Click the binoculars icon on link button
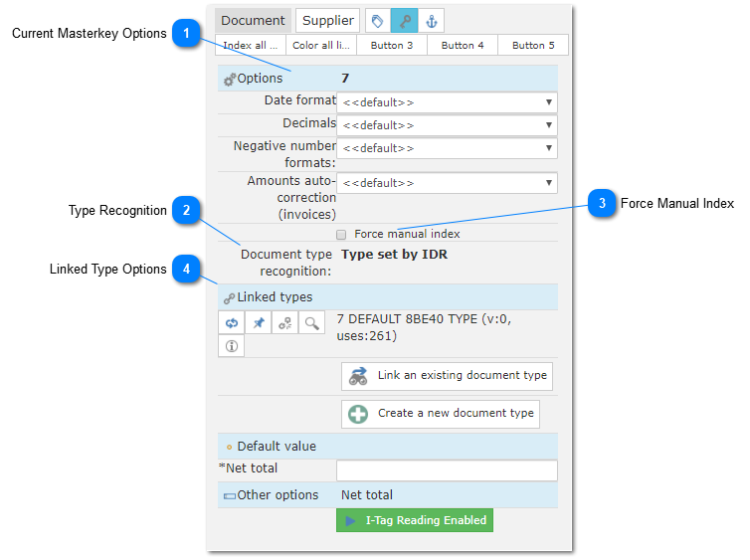The height and width of the screenshot is (560, 750). pyautogui.click(x=358, y=376)
